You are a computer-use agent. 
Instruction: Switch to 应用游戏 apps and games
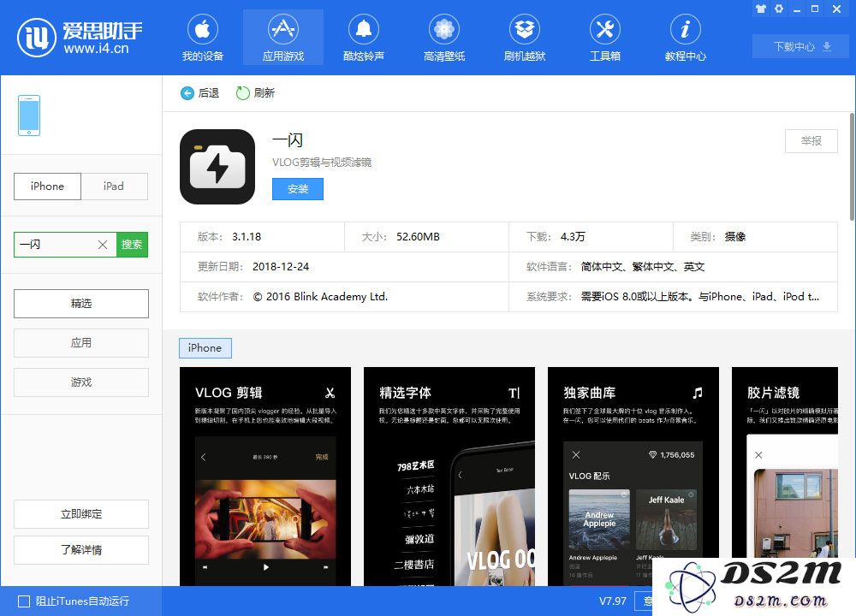[282, 37]
